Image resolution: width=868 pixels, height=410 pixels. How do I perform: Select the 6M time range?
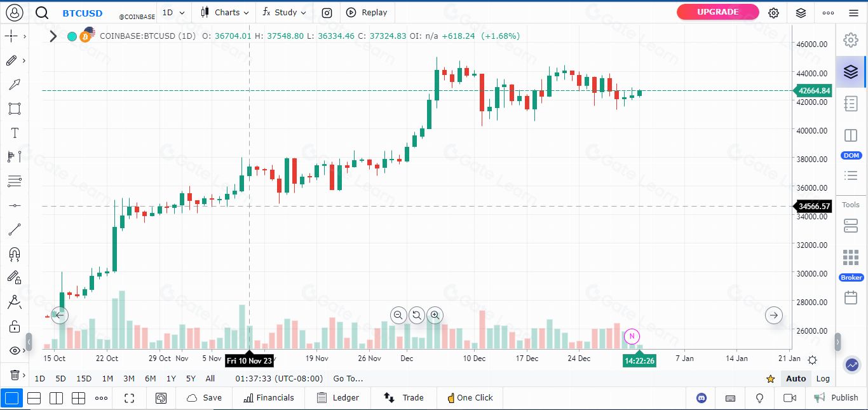click(150, 378)
